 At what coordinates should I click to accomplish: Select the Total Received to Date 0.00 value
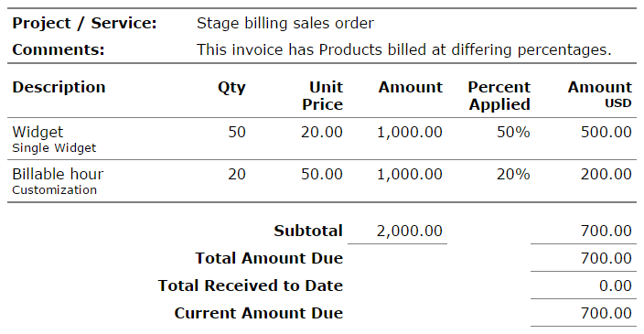[616, 286]
